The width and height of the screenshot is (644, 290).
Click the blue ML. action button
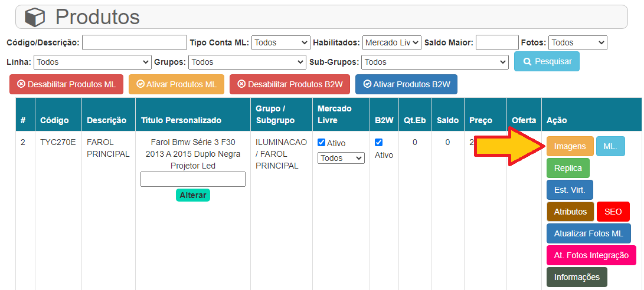click(x=610, y=146)
